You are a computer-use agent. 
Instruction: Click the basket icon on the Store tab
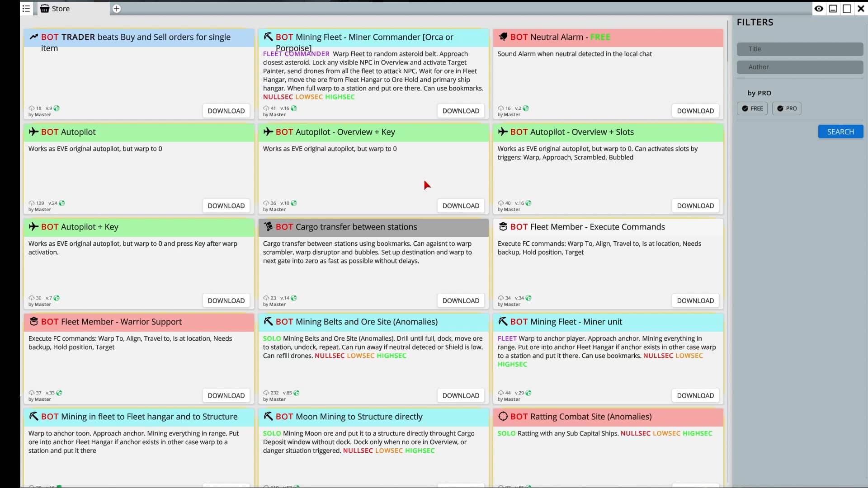[44, 9]
